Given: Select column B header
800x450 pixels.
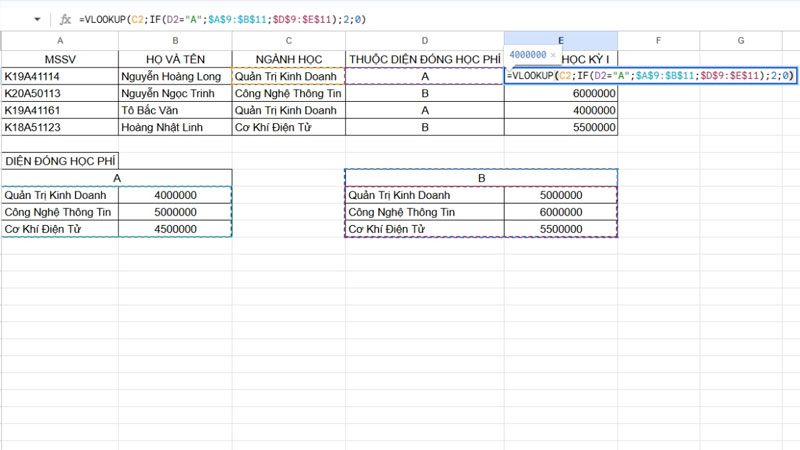Looking at the screenshot, I should 175,41.
